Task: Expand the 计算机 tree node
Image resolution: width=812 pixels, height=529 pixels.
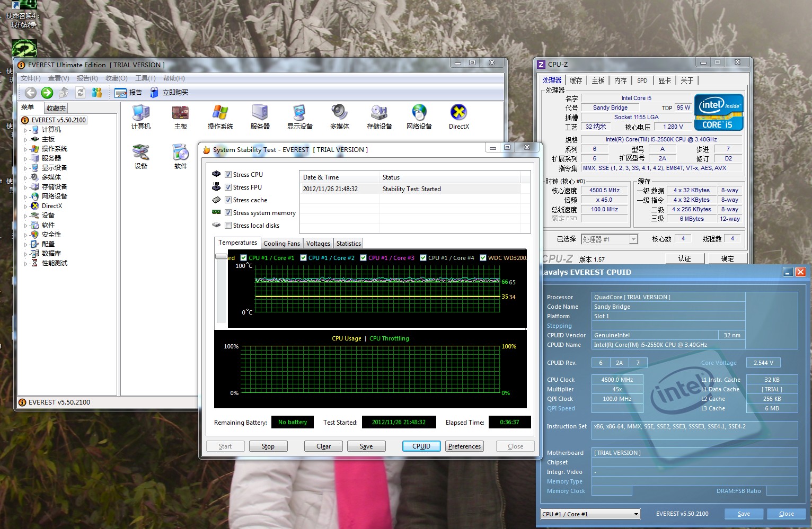Action: click(x=25, y=130)
